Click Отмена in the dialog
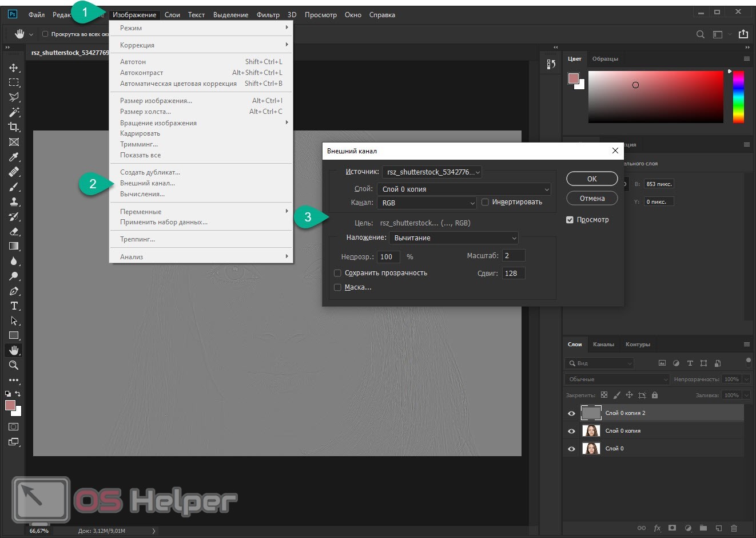The image size is (756, 538). [592, 199]
